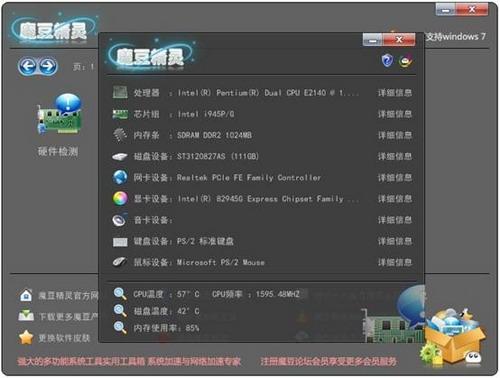Click the blue shield help icon

(387, 61)
